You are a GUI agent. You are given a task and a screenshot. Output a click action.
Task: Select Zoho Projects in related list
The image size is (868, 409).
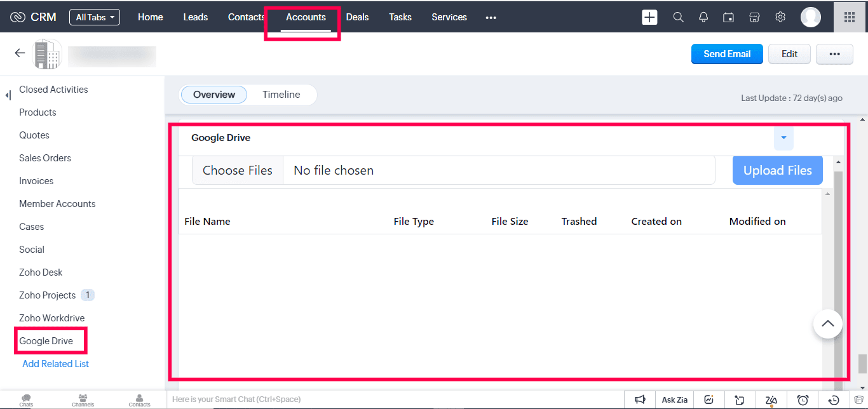coord(47,295)
